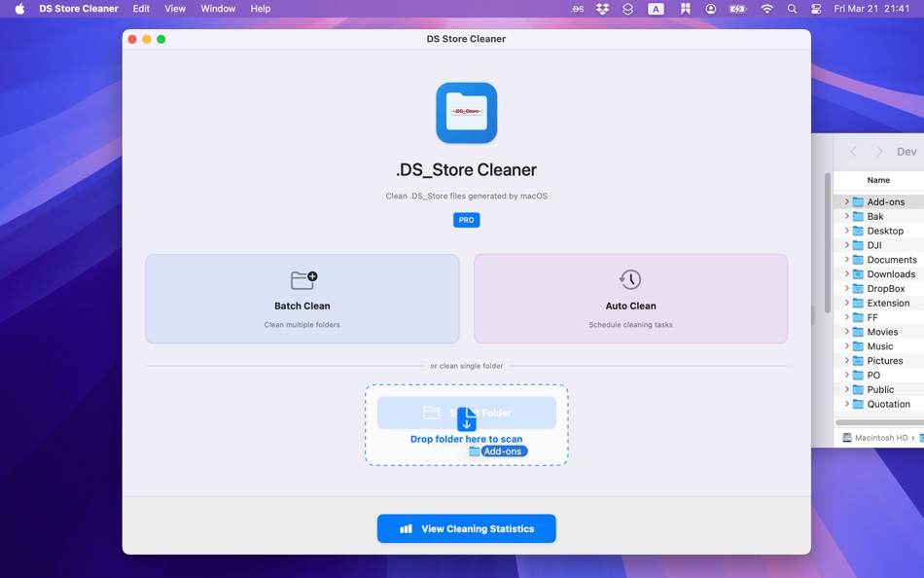Click the Finder forward arrow

pyautogui.click(x=879, y=152)
